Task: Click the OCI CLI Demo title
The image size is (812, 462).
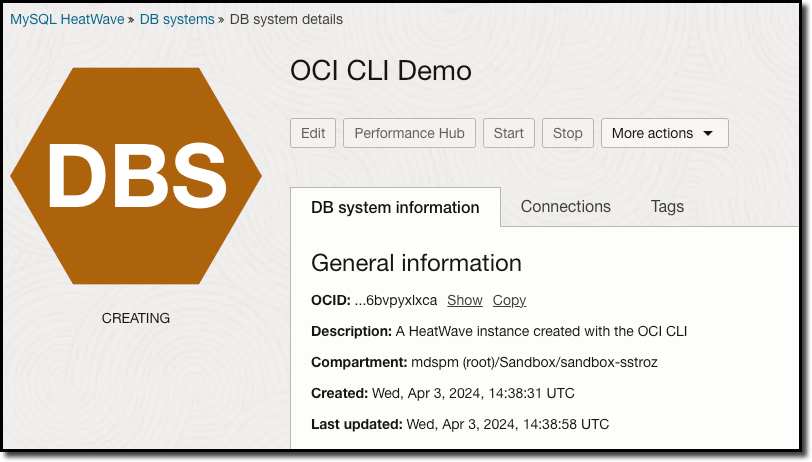Action: 381,70
